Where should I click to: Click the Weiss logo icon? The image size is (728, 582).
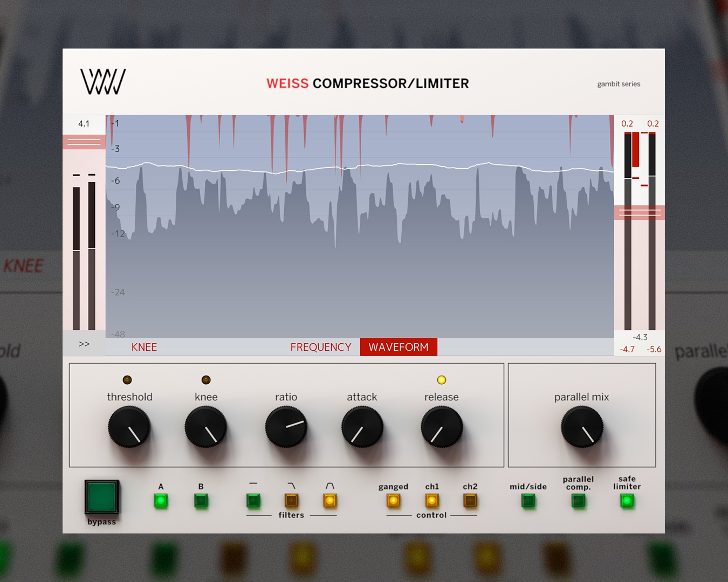tap(103, 82)
